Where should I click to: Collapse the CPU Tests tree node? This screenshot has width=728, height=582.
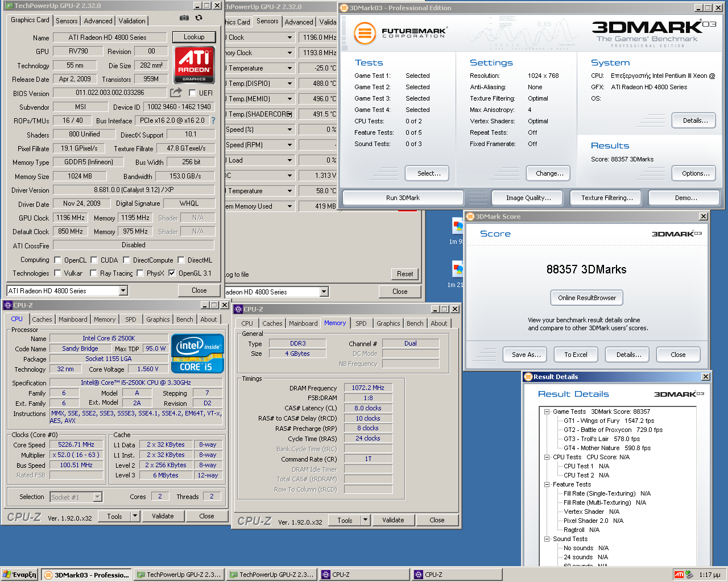pos(547,457)
